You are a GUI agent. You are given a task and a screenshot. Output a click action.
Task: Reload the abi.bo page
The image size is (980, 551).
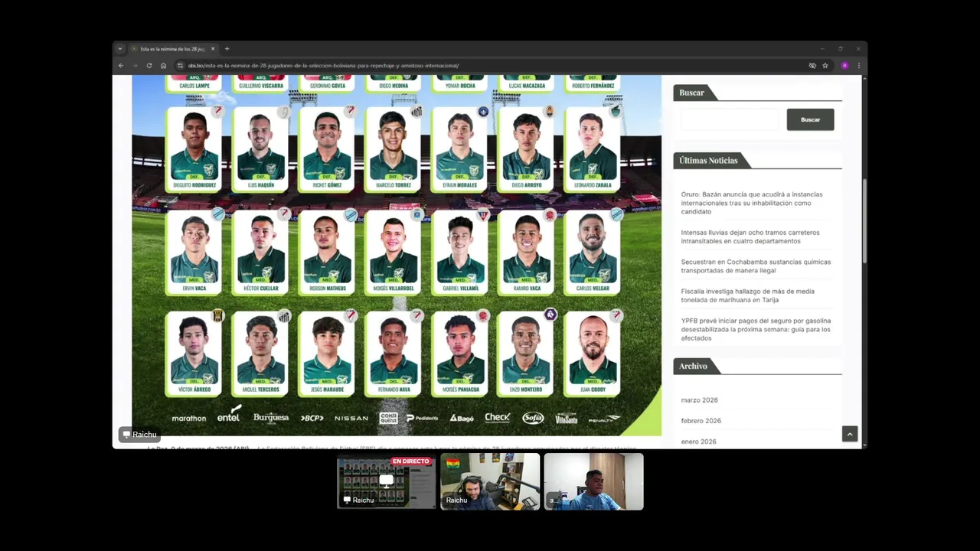click(x=149, y=66)
